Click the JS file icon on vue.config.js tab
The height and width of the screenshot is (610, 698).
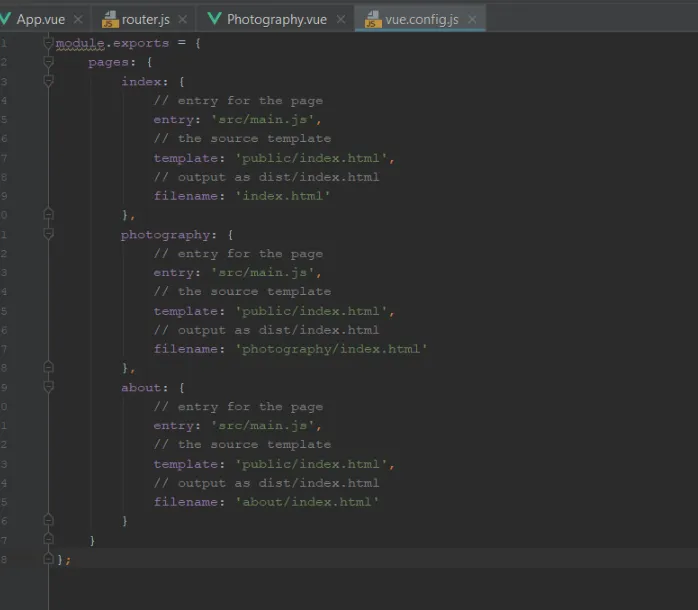click(373, 19)
